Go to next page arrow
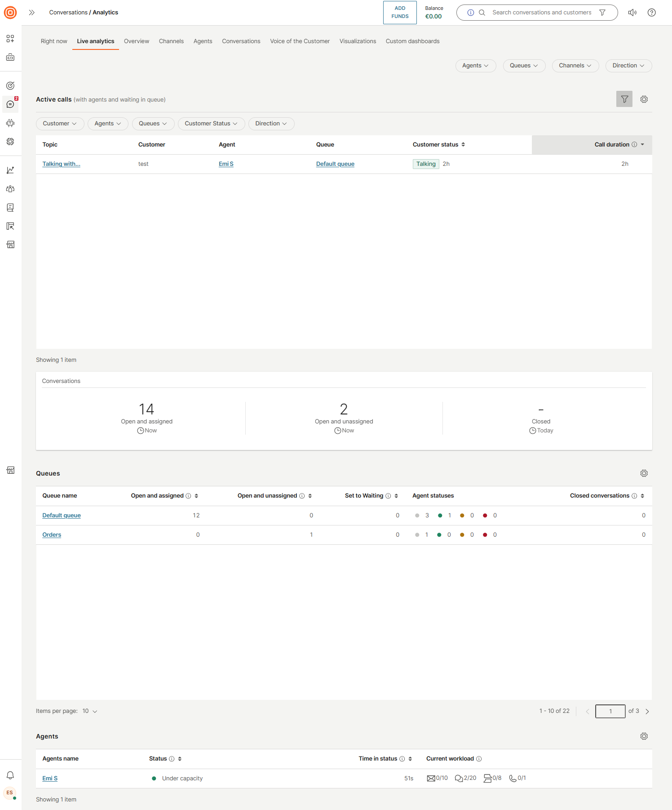This screenshot has width=672, height=810. pos(647,711)
